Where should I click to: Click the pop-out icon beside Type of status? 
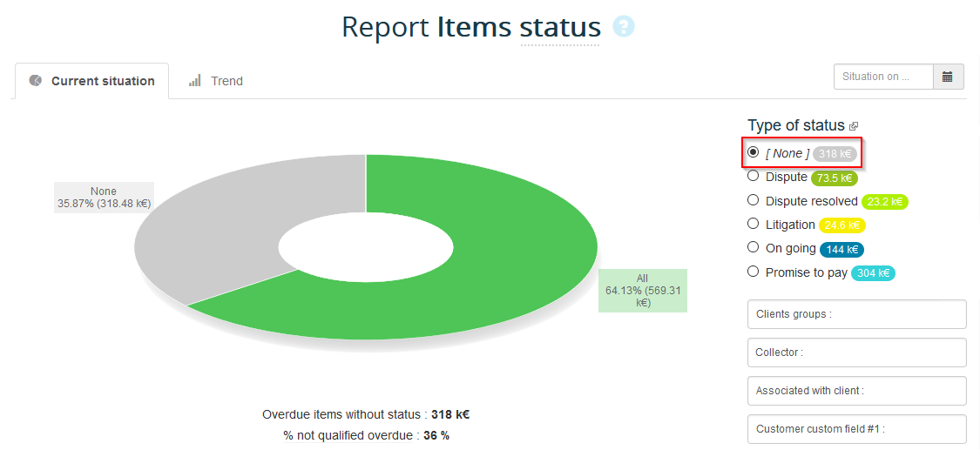click(x=854, y=126)
